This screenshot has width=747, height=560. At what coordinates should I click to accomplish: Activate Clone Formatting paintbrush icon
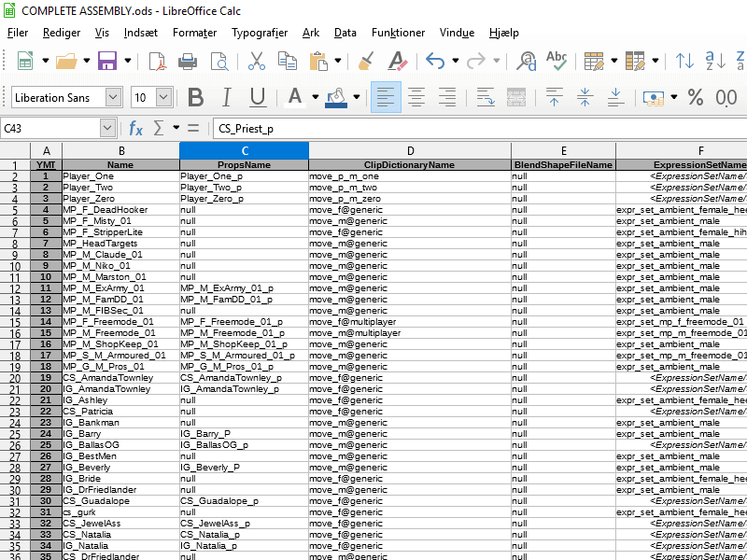[x=365, y=61]
